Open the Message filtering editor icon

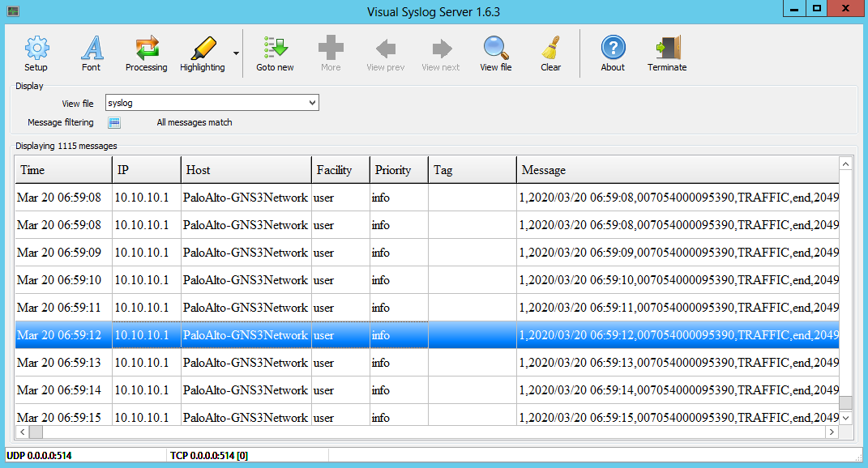tap(113, 122)
